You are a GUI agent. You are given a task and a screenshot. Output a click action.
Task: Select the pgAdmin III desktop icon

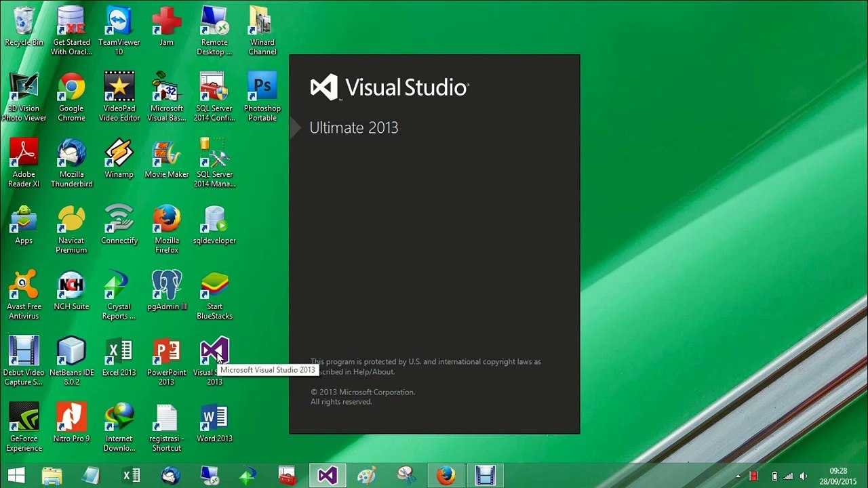point(166,291)
